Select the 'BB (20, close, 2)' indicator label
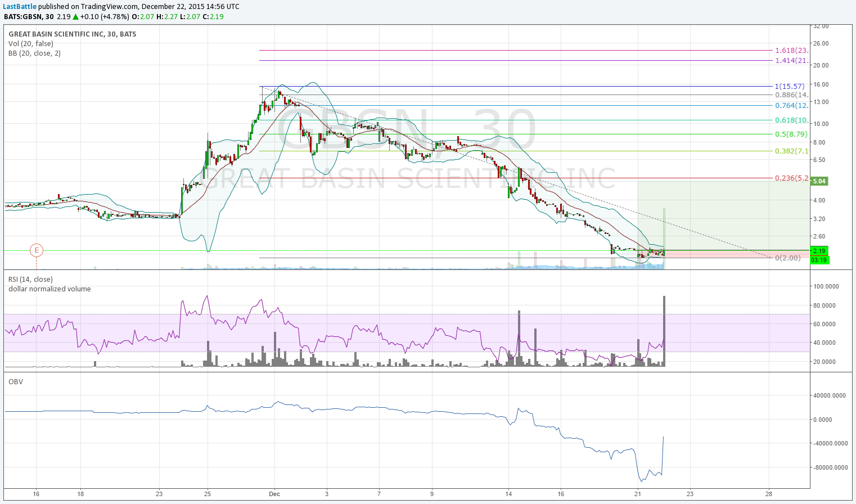The width and height of the screenshot is (856, 504). click(35, 53)
